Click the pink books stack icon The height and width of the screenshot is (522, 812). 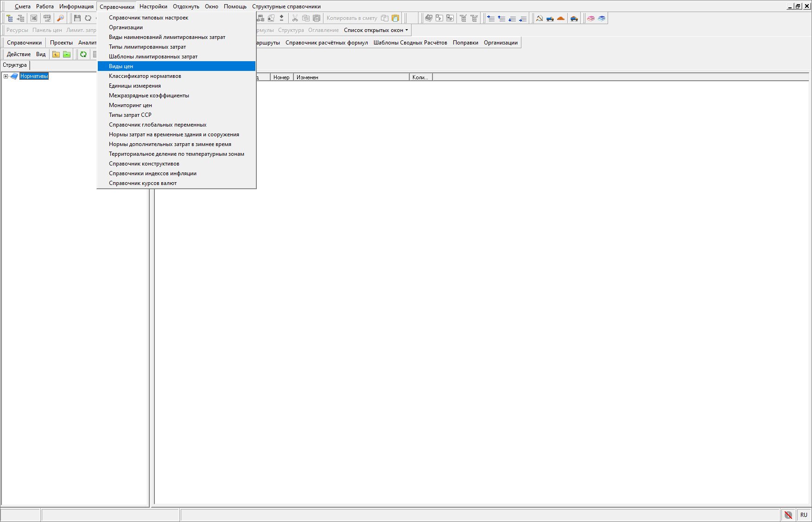click(x=591, y=18)
